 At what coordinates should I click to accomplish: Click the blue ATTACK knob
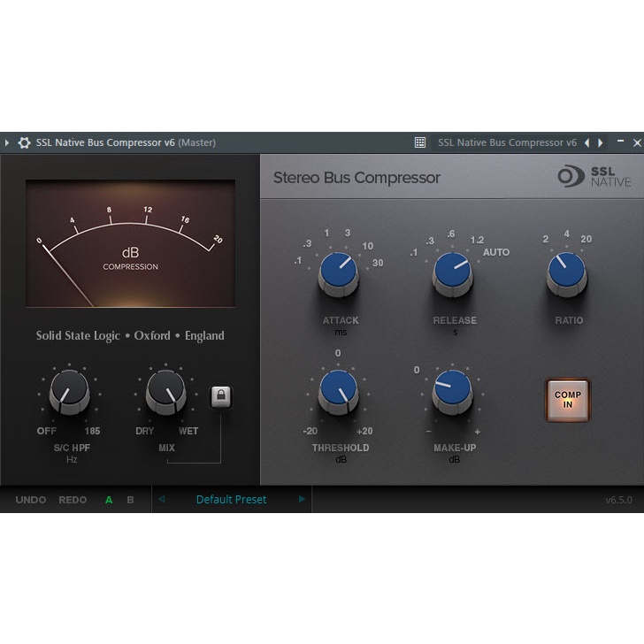tap(338, 272)
